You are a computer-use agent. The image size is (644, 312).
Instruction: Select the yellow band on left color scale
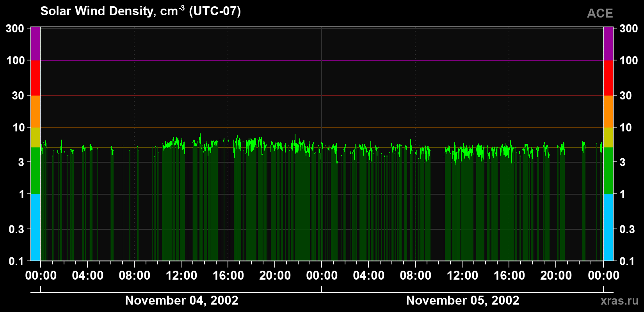tap(36, 137)
